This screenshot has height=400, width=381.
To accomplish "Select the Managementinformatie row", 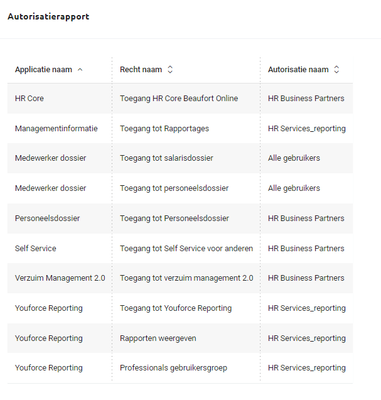I will point(180,128).
